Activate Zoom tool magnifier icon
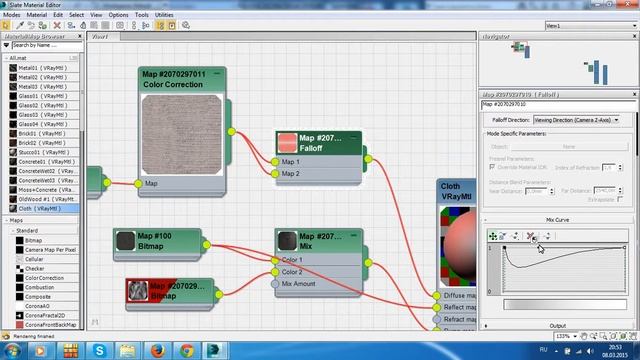Viewport: 640px width, 360px height. point(593,336)
